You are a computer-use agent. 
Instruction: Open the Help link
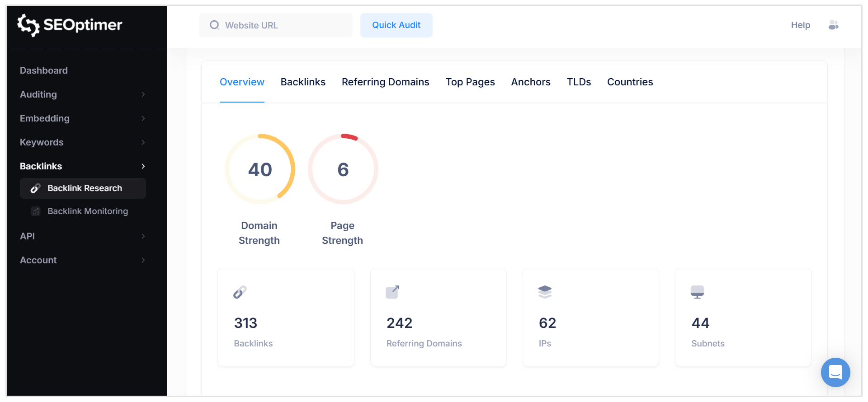point(800,25)
